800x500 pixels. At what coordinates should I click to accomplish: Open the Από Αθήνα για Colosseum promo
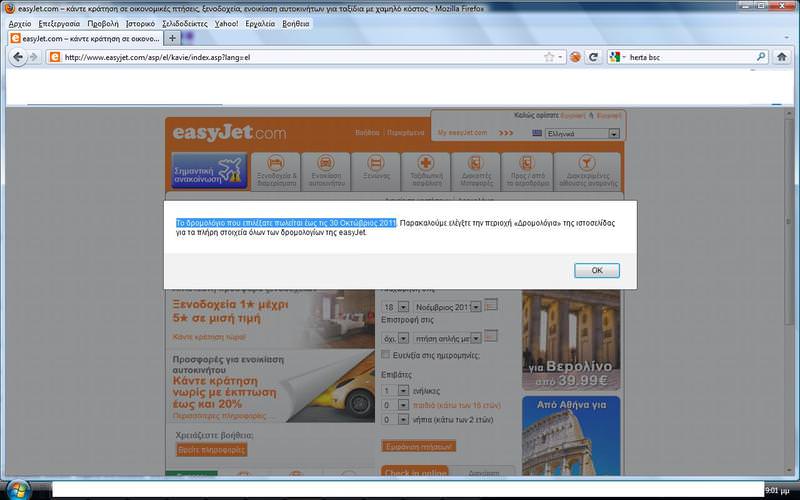click(571, 436)
